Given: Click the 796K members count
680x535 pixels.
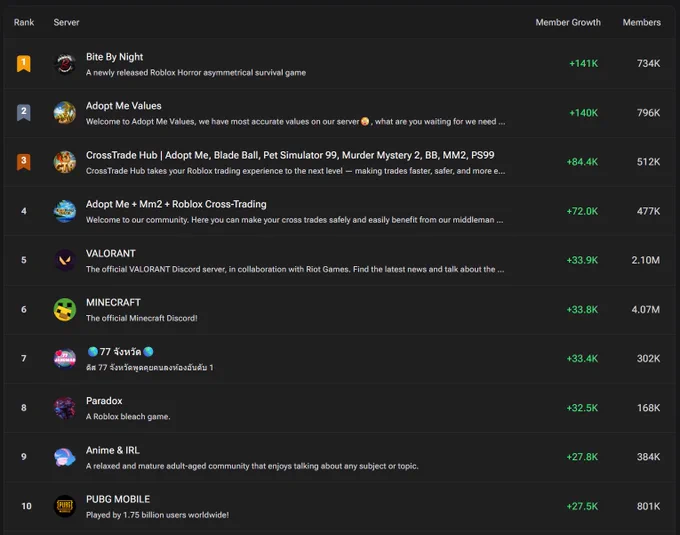Looking at the screenshot, I should pos(648,113).
